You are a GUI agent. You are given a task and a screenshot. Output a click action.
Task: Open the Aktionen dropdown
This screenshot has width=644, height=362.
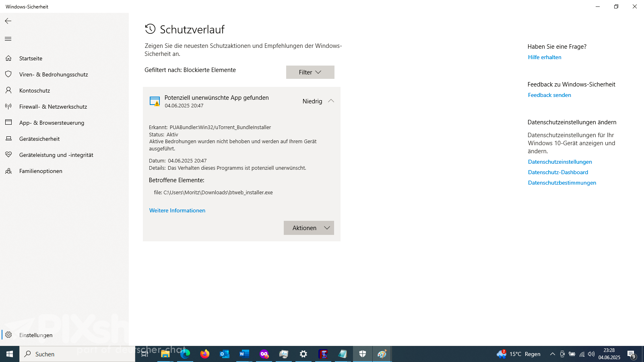click(309, 228)
